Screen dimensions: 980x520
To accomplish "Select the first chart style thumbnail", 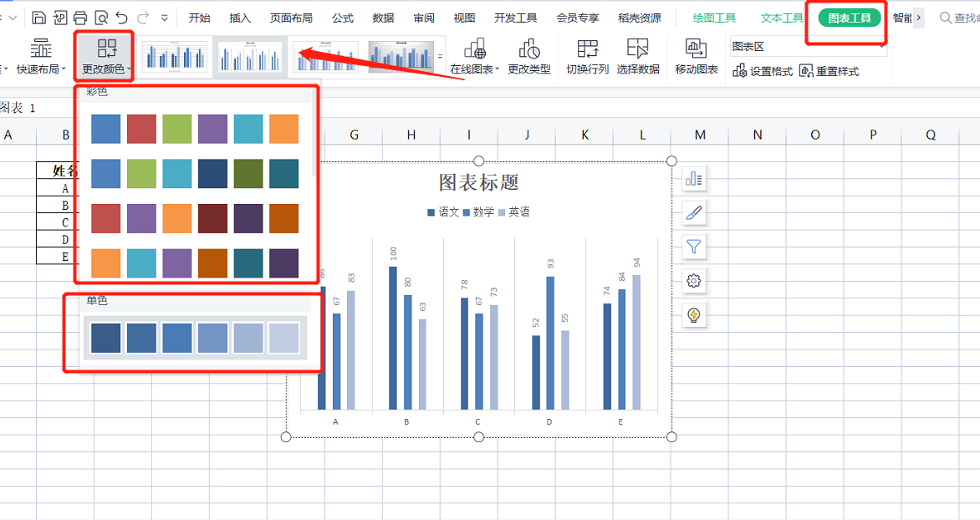I will pos(175,56).
